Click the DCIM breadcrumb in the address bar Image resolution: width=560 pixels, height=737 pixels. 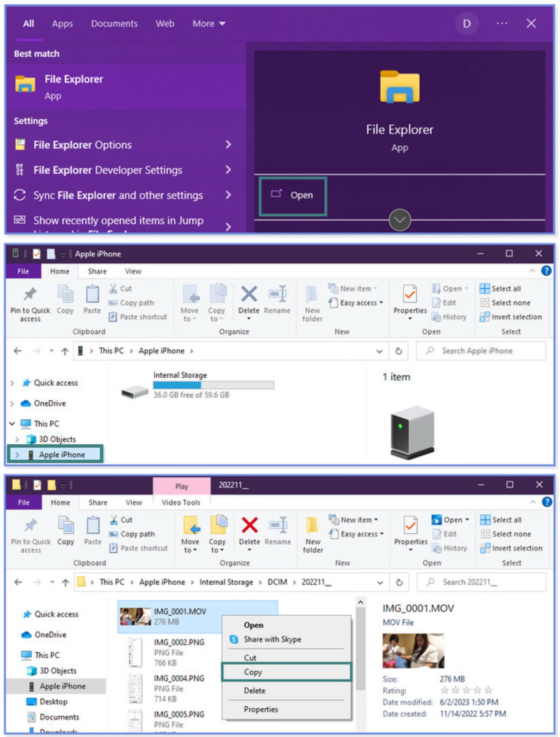click(x=277, y=582)
